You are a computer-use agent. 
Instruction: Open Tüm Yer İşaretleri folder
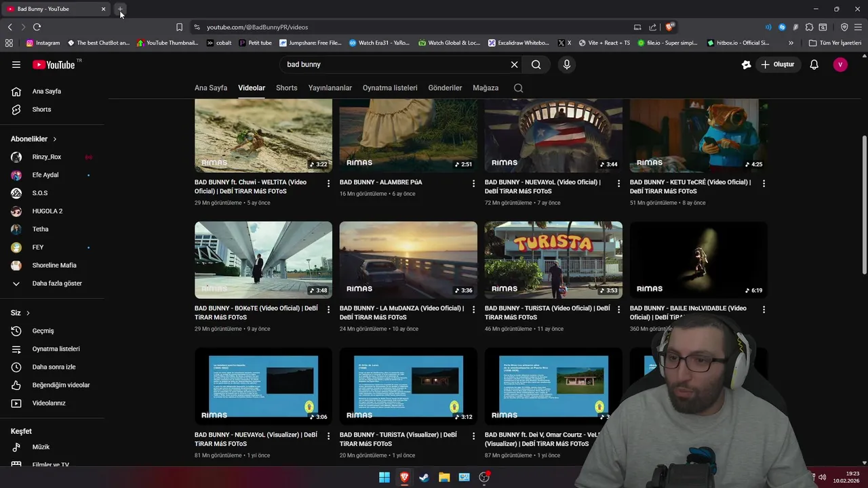click(x=835, y=43)
